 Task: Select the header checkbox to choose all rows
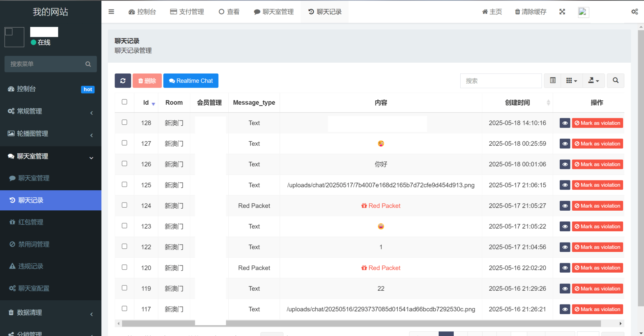(124, 102)
